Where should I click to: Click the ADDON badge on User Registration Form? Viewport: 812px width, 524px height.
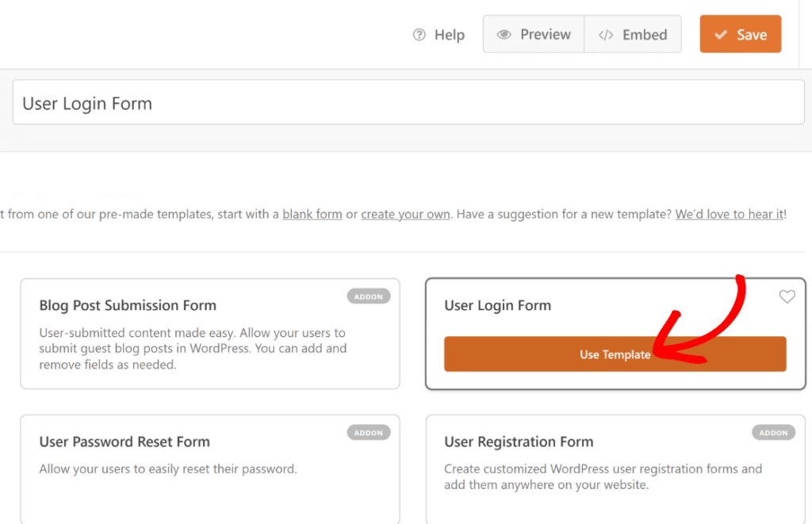coord(773,432)
